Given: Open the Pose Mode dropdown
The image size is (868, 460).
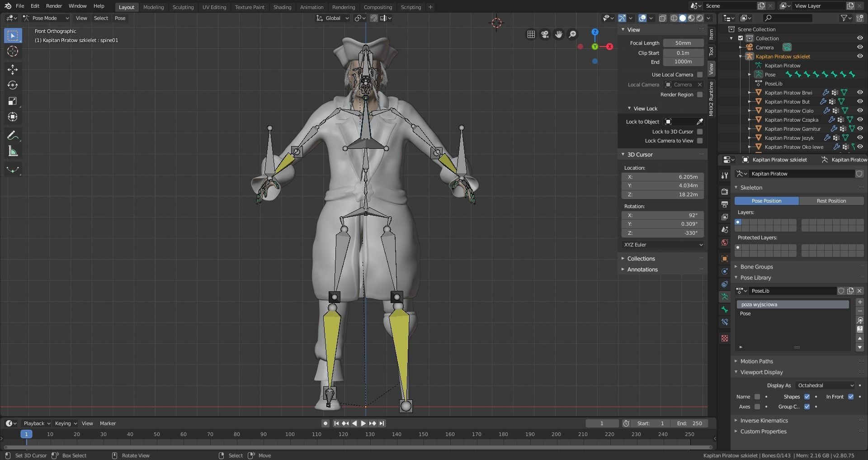Looking at the screenshot, I should [46, 18].
